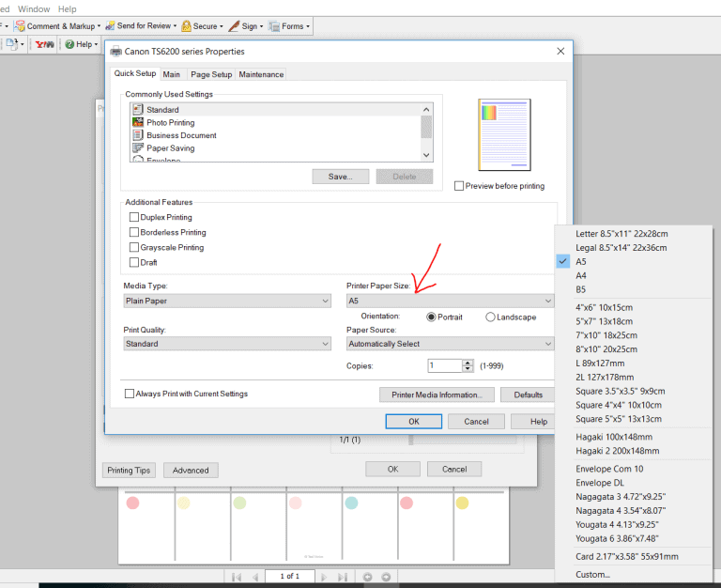This screenshot has width=721, height=588.
Task: Open the Window menu
Action: (x=34, y=8)
